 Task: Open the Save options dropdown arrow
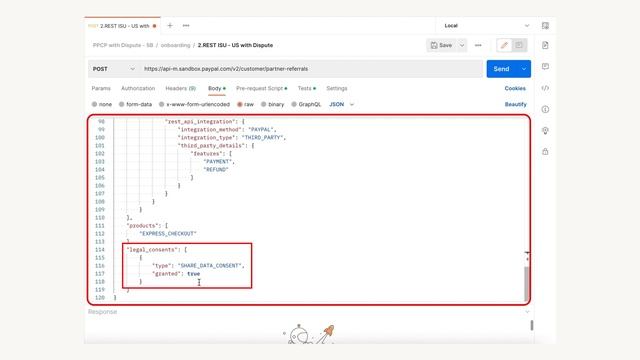point(462,45)
